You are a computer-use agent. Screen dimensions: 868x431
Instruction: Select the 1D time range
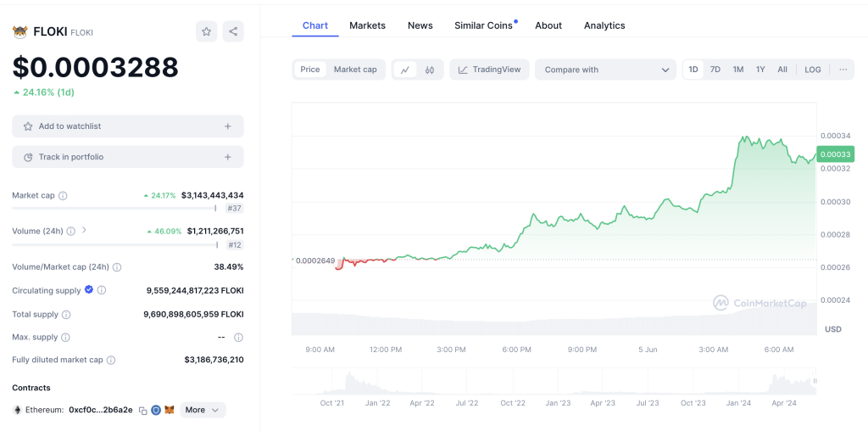(693, 70)
